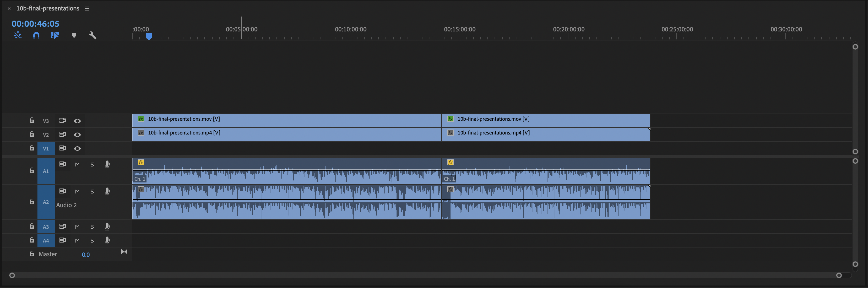
Task: Select the 10b-final-presentations sequence tab
Action: coord(48,9)
